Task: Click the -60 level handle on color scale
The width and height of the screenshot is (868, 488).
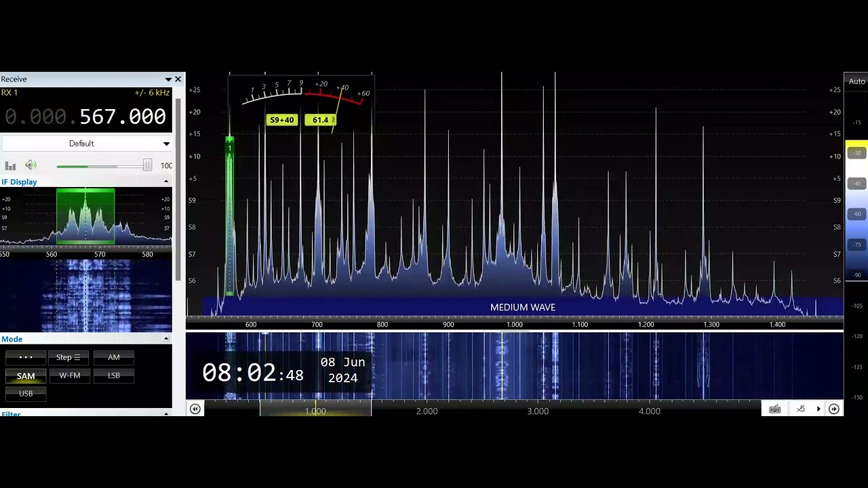Action: click(x=857, y=214)
